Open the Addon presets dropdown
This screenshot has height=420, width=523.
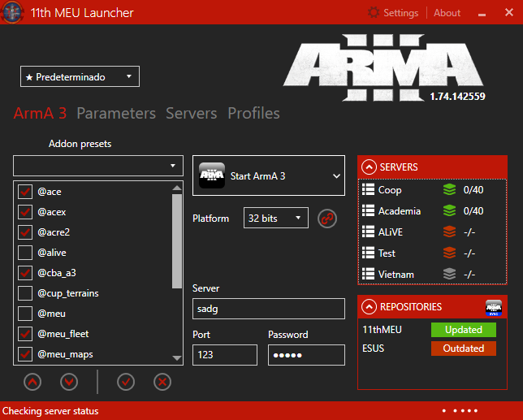98,166
